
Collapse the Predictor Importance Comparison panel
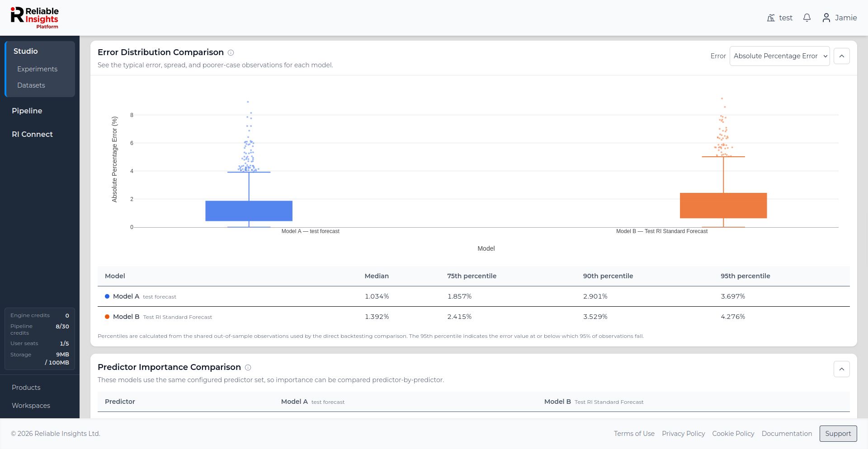click(x=842, y=369)
